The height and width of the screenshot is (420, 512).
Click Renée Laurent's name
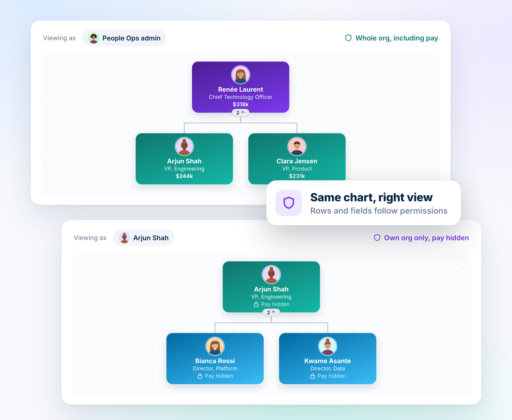pyautogui.click(x=241, y=89)
